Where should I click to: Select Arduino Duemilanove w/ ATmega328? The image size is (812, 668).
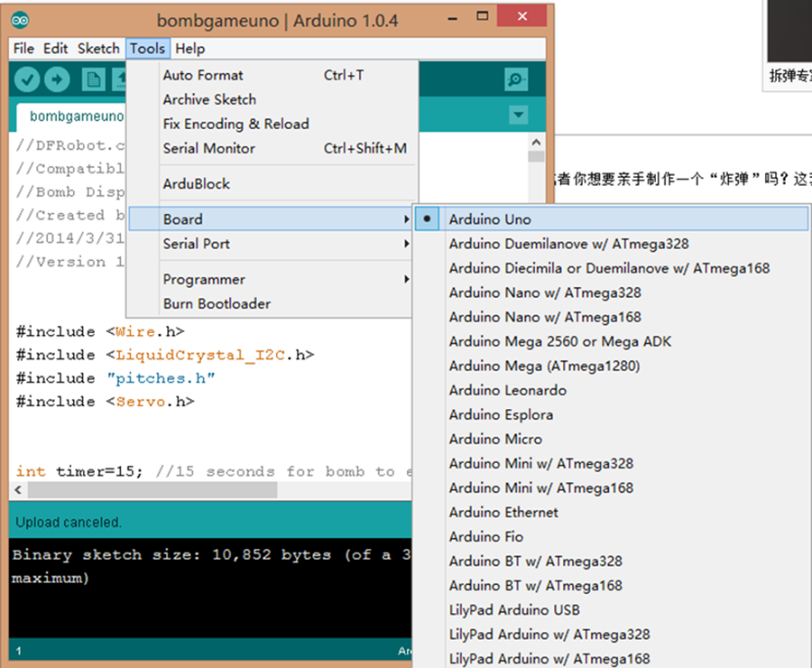pos(612,244)
